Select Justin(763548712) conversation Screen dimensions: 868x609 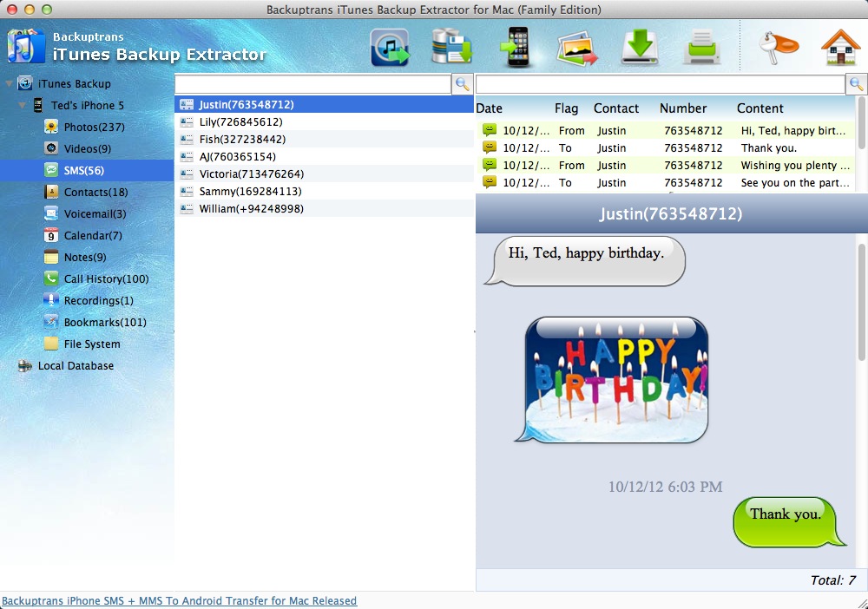click(x=325, y=105)
